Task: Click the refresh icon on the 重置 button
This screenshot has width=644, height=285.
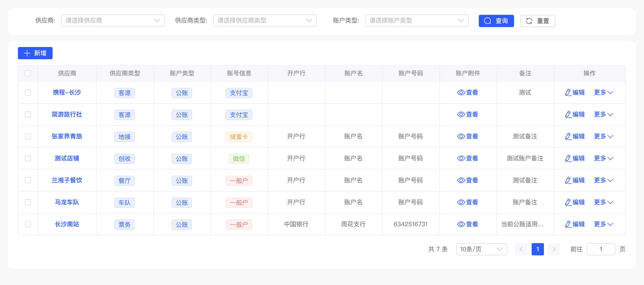Action: coord(529,21)
